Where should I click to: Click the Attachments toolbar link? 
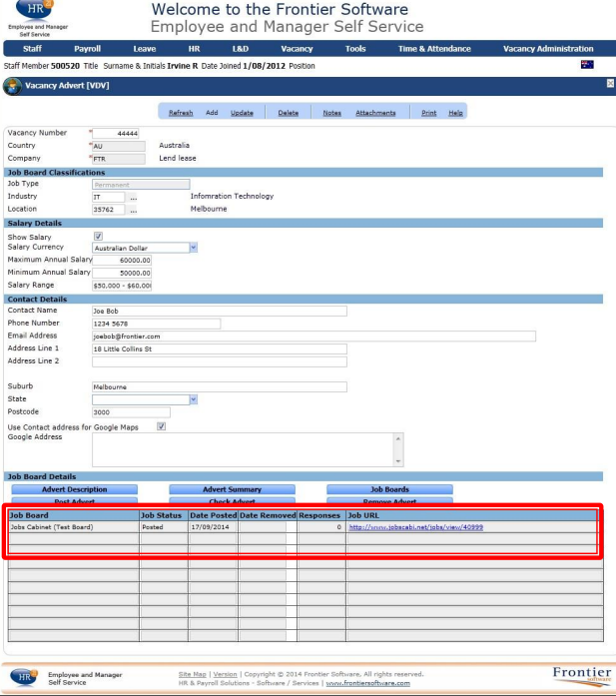pos(375,113)
